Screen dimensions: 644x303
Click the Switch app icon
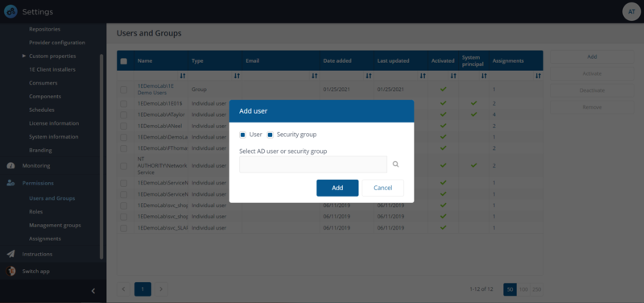(x=10, y=272)
